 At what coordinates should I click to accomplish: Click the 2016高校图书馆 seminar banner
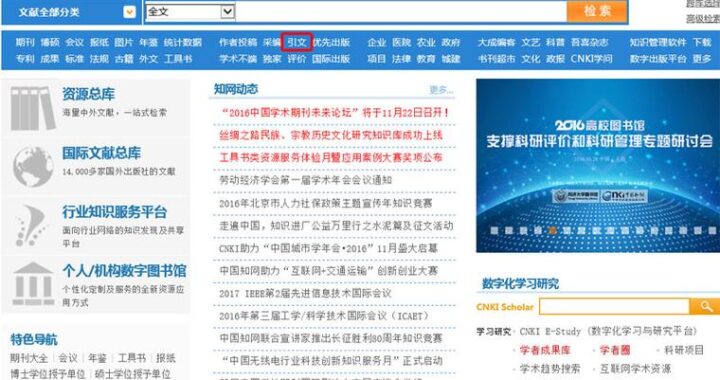click(x=598, y=165)
